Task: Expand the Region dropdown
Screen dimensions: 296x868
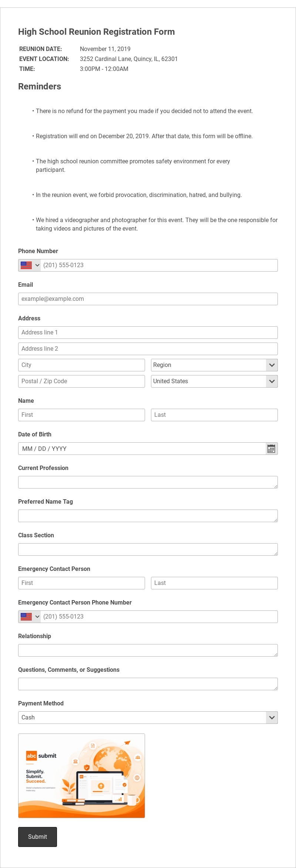Action: [214, 365]
